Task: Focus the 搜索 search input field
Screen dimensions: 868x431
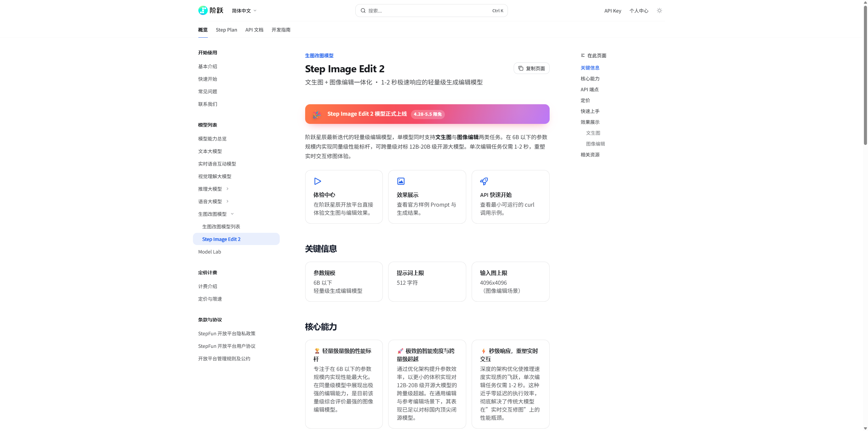Action: coord(431,11)
